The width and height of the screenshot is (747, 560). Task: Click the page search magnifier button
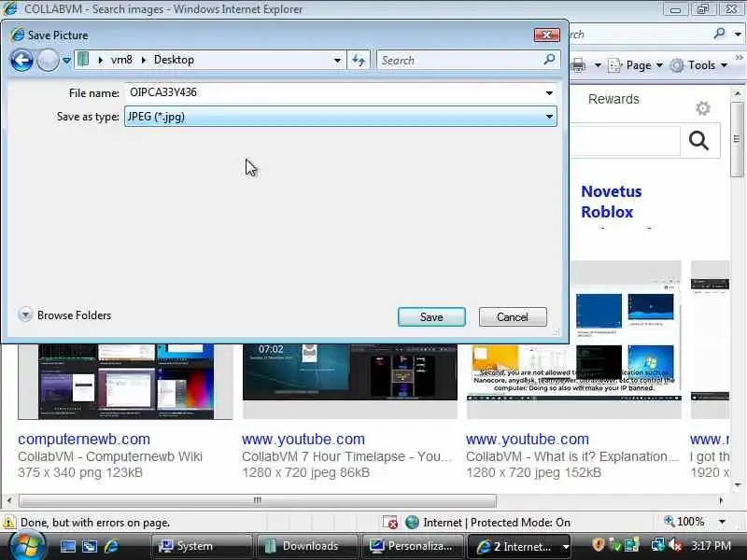(x=698, y=141)
